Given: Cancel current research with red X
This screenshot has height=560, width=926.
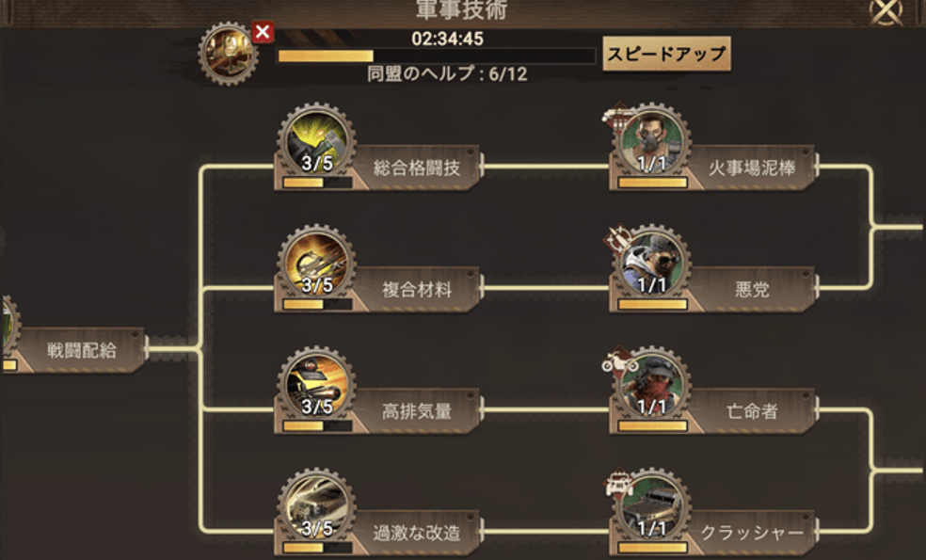Looking at the screenshot, I should pos(263,32).
